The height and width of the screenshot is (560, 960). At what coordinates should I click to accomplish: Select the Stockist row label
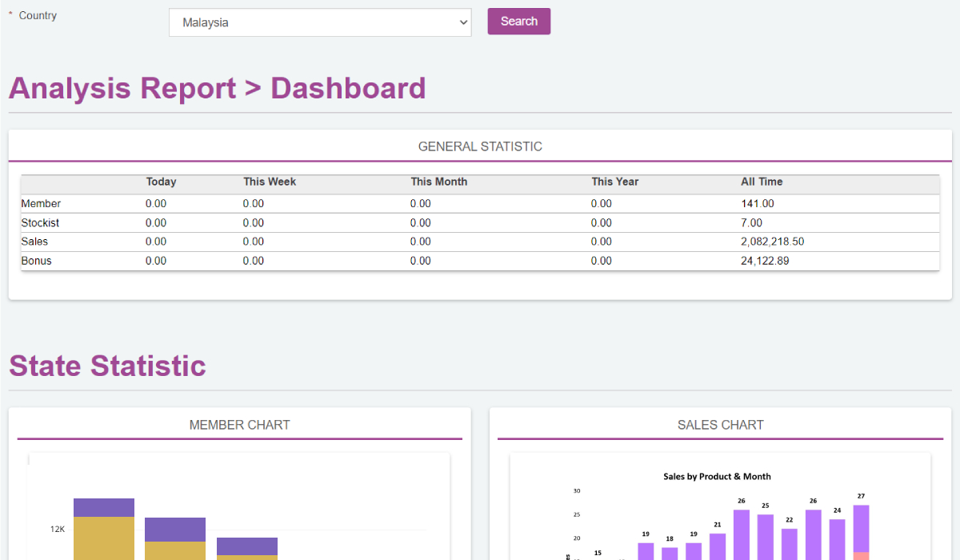40,223
